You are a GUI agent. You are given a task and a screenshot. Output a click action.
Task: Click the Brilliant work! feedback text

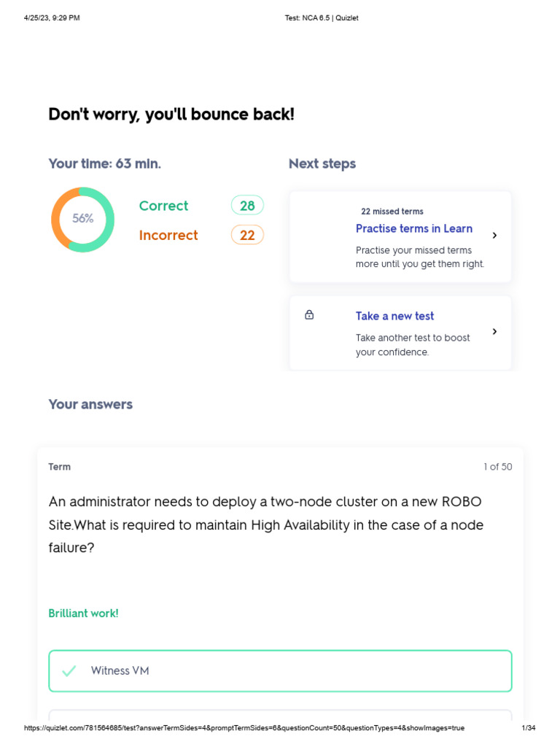click(x=83, y=614)
